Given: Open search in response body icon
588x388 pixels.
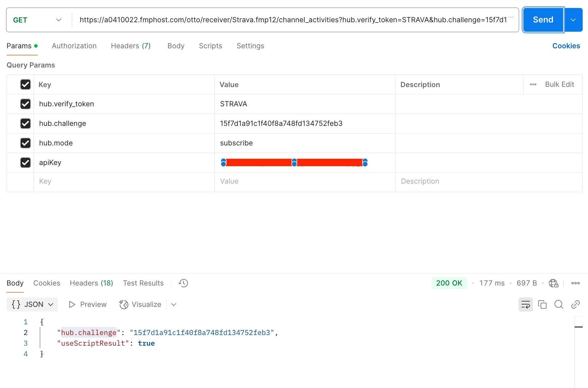Looking at the screenshot, I should 559,304.
